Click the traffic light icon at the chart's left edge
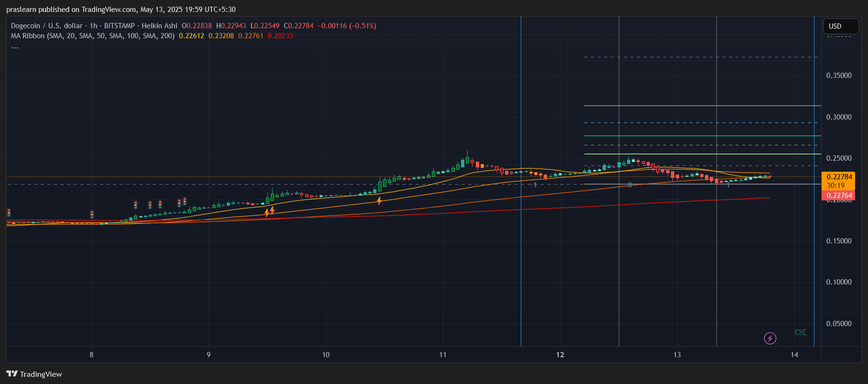The width and height of the screenshot is (868, 384). click(x=9, y=213)
